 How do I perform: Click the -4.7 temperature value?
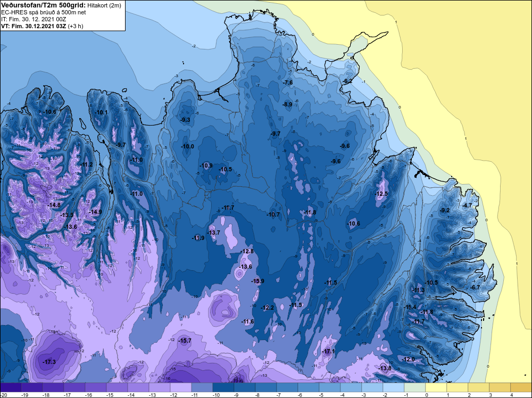point(467,205)
